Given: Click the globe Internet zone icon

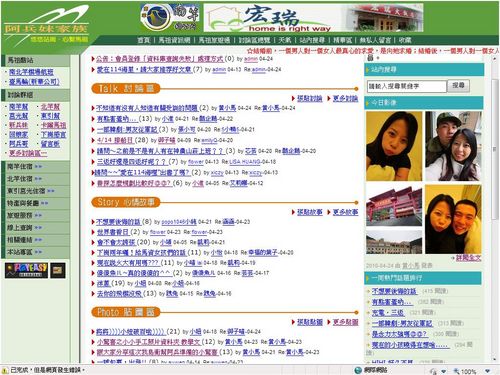Looking at the screenshot, I should click(x=358, y=370).
